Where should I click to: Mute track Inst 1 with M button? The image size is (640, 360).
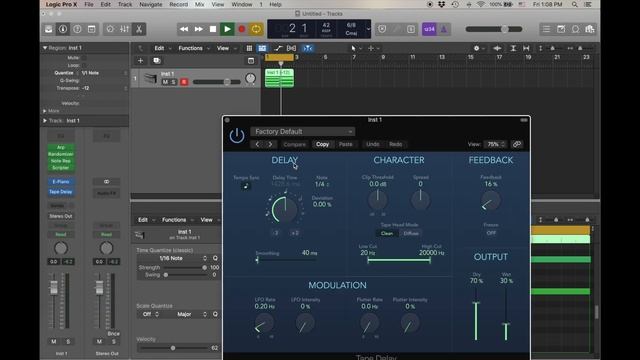click(x=165, y=82)
